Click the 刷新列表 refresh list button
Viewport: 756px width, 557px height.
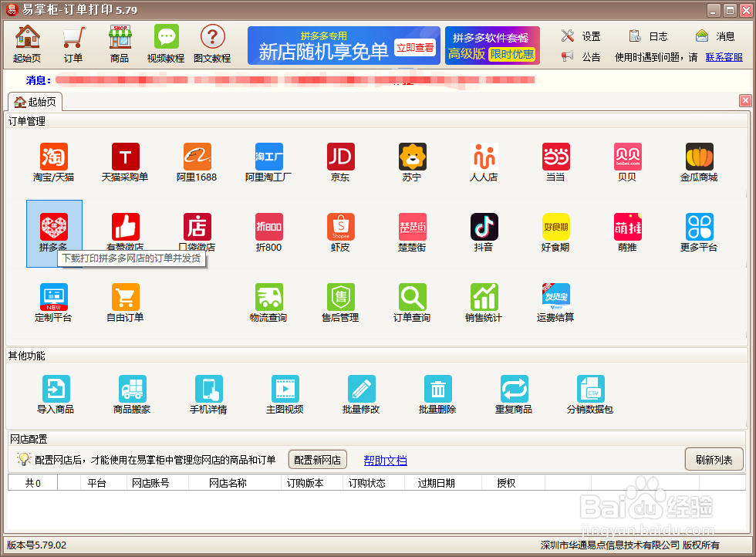pos(714,460)
